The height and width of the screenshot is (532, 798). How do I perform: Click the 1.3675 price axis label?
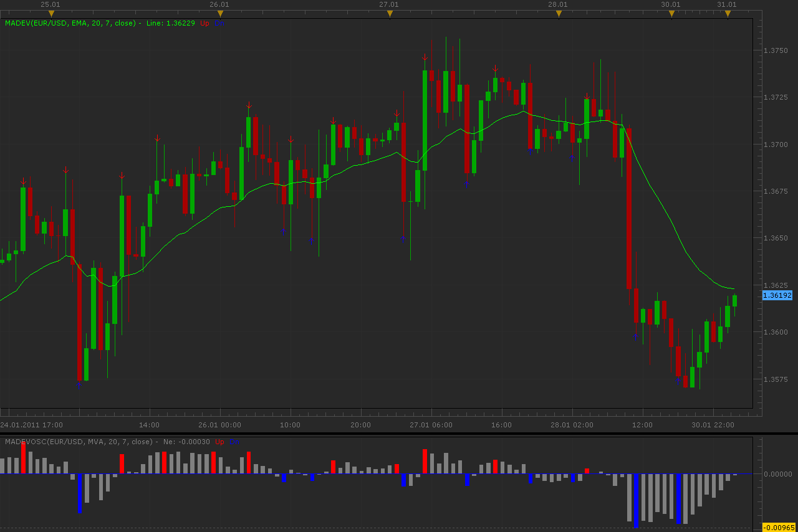coord(776,191)
